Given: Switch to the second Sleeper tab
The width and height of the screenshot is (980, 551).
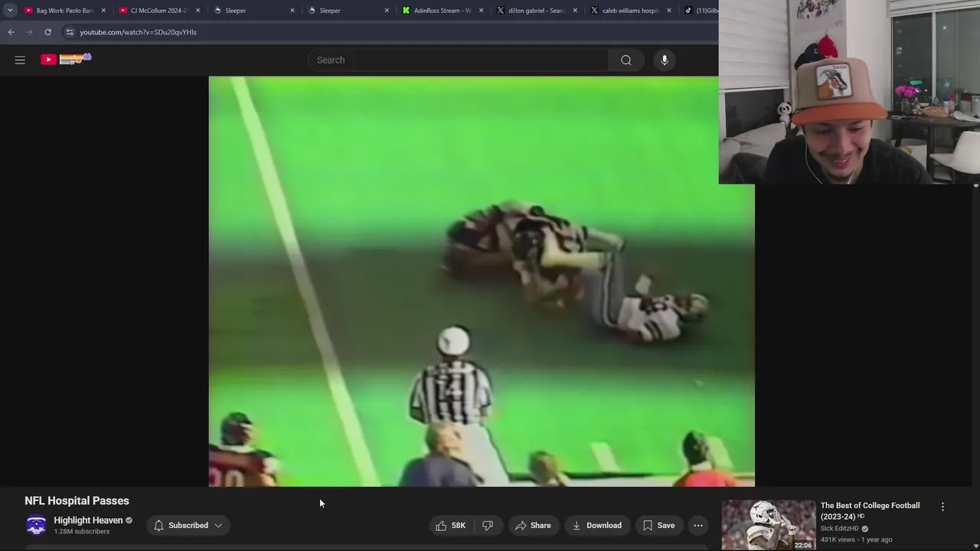Looking at the screenshot, I should click(340, 11).
